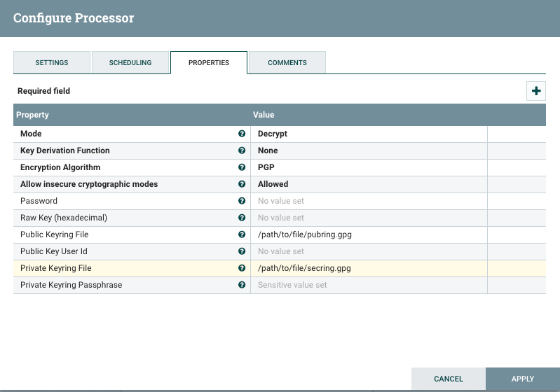The height and width of the screenshot is (392, 560).
Task: Set the Password value field
Action: (369, 201)
